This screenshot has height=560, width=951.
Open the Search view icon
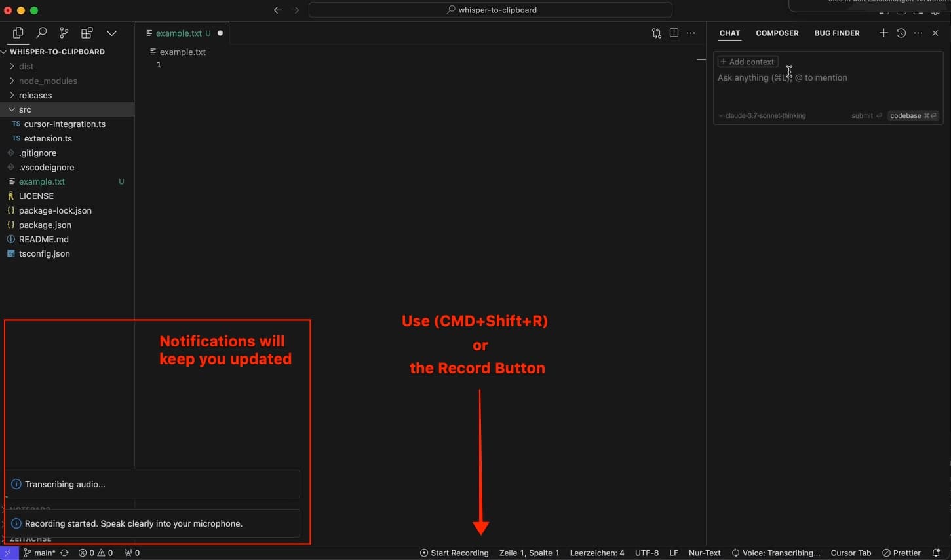pyautogui.click(x=41, y=33)
